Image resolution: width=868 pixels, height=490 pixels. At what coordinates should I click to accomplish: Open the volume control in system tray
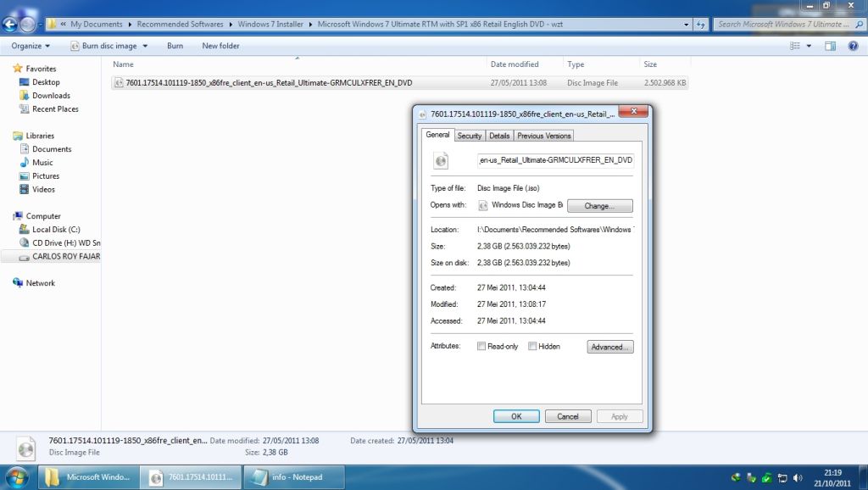pyautogui.click(x=798, y=476)
